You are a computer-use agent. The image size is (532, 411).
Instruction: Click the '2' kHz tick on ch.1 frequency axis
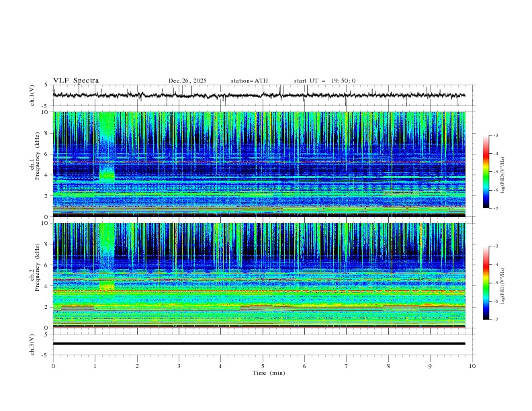pyautogui.click(x=48, y=196)
